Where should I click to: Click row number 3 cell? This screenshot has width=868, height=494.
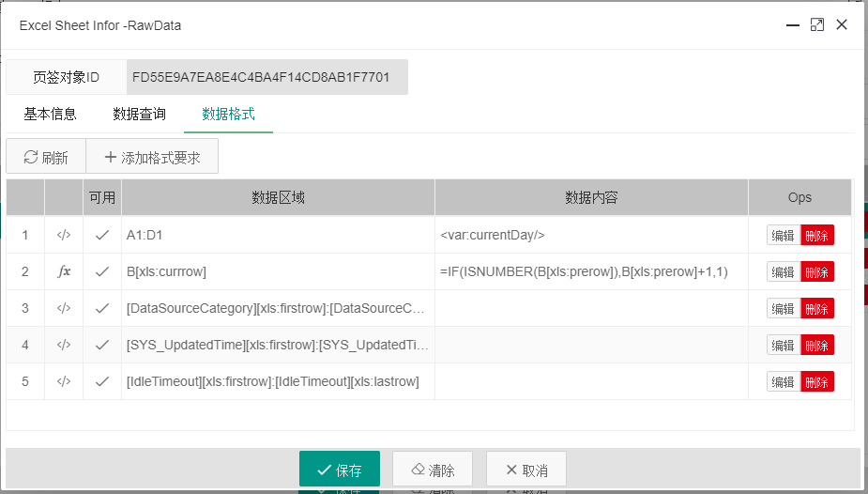click(x=25, y=308)
